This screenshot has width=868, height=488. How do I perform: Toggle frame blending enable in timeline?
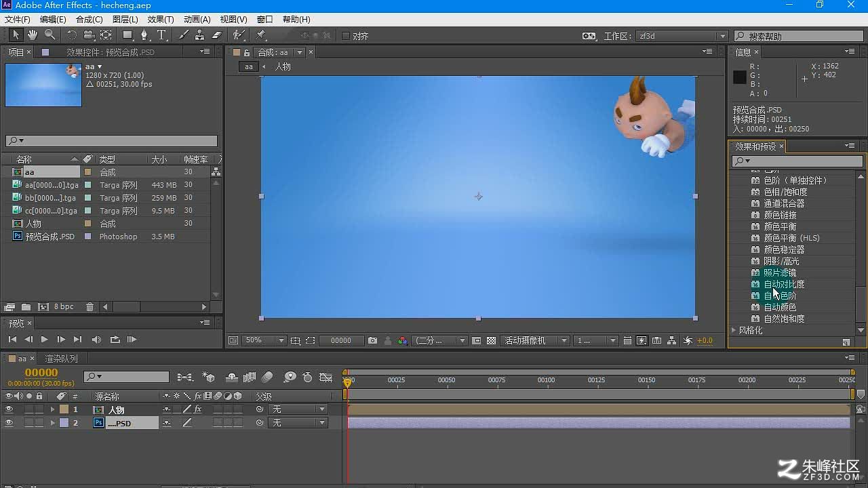pos(249,377)
